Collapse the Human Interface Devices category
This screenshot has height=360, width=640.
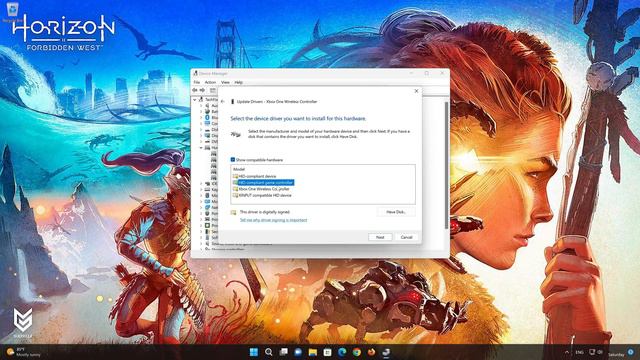pos(201,148)
